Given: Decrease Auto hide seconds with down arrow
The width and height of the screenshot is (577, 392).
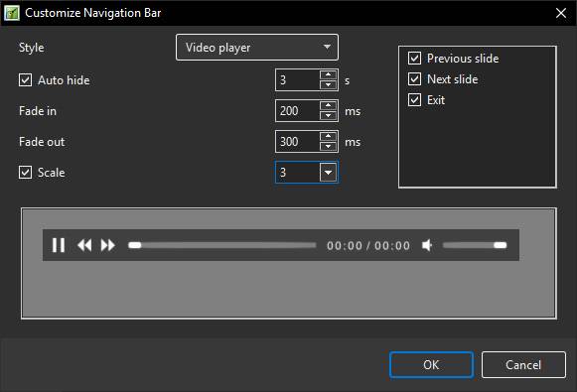Looking at the screenshot, I should (328, 85).
